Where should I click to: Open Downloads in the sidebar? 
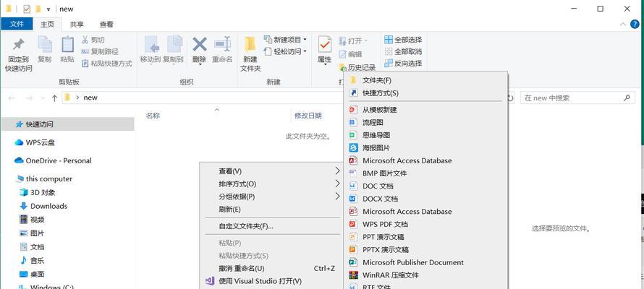click(x=43, y=206)
